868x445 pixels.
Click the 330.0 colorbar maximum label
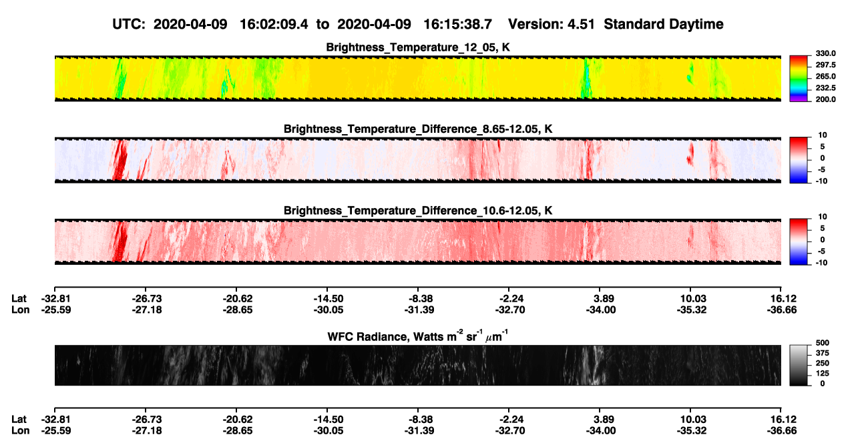click(825, 54)
